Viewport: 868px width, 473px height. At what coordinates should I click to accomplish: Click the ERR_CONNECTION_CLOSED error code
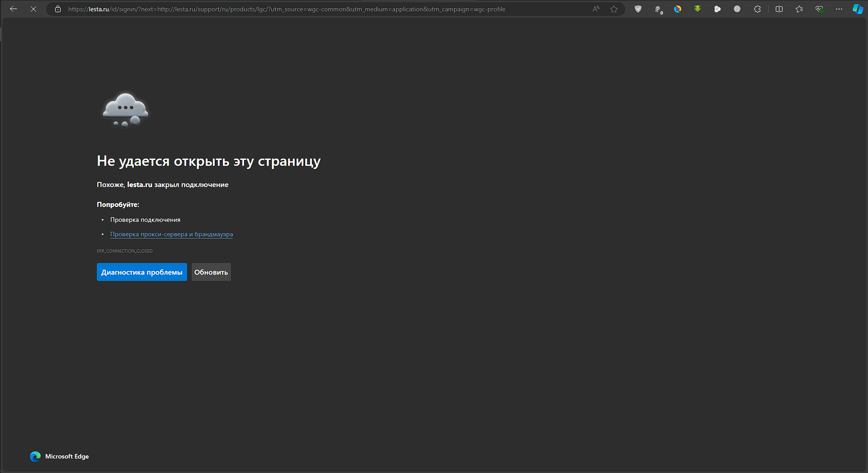[125, 251]
